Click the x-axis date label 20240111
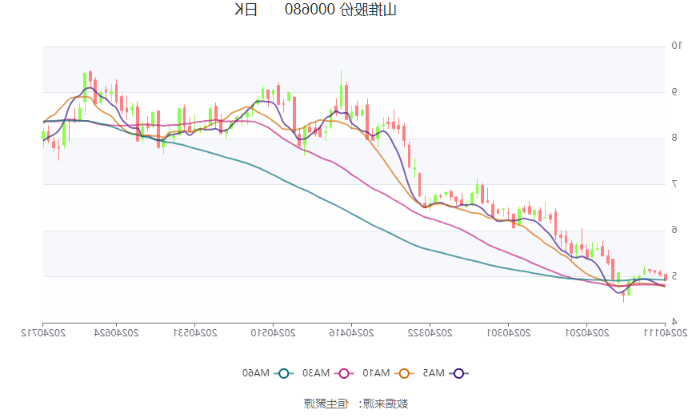The width and height of the screenshot is (700, 418). [665, 333]
